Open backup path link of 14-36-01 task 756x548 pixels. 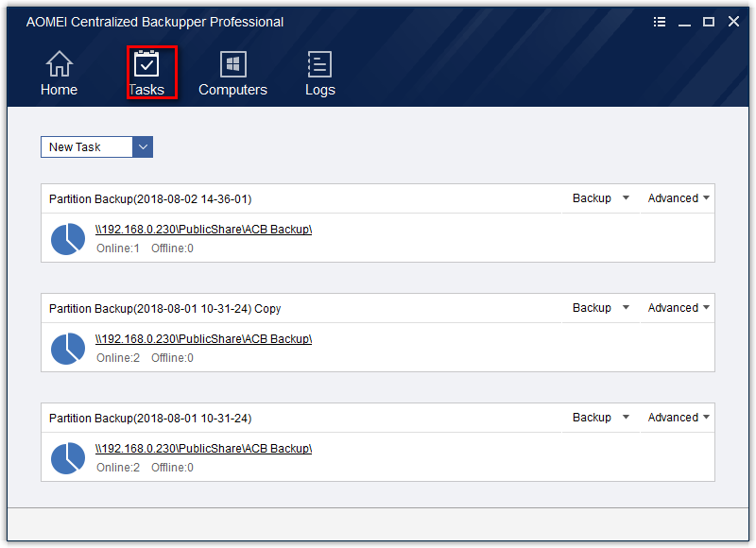coord(203,230)
